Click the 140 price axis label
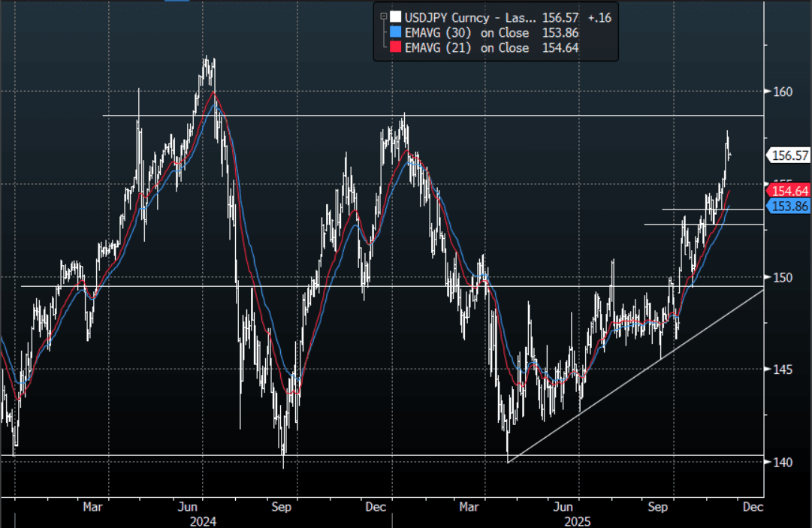The width and height of the screenshot is (812, 528). (x=783, y=462)
